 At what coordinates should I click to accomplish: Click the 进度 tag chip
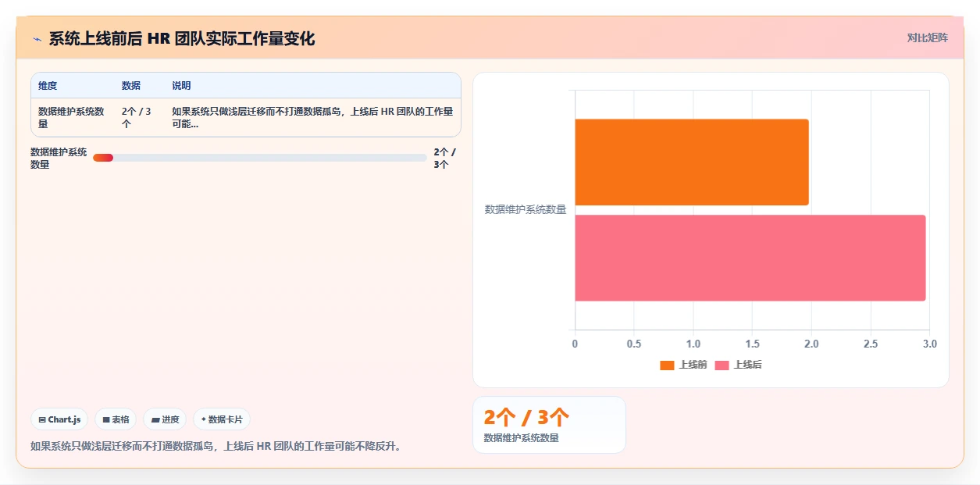click(x=165, y=419)
